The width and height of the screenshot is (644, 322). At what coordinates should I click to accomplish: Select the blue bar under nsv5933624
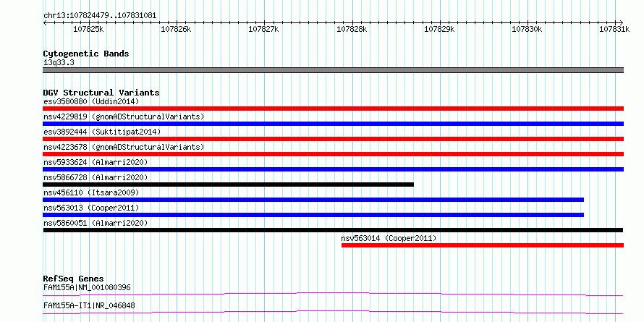point(333,169)
